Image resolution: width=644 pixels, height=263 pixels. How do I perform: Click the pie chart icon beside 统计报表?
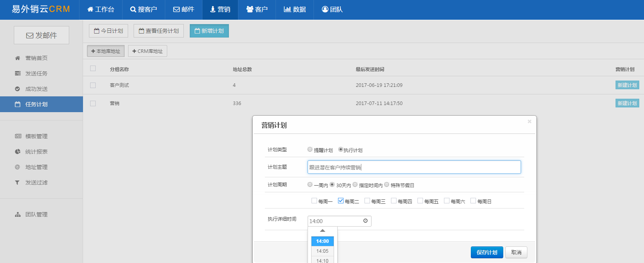pyautogui.click(x=17, y=152)
